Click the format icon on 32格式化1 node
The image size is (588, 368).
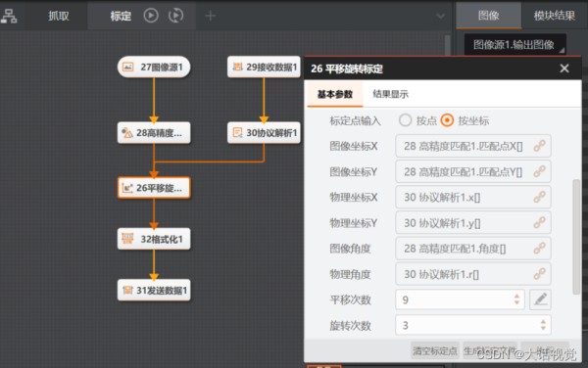click(x=127, y=239)
